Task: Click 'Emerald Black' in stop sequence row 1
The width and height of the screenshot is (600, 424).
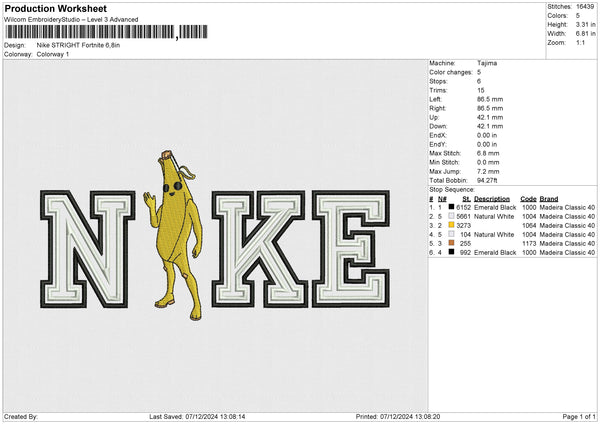Action: 495,207
